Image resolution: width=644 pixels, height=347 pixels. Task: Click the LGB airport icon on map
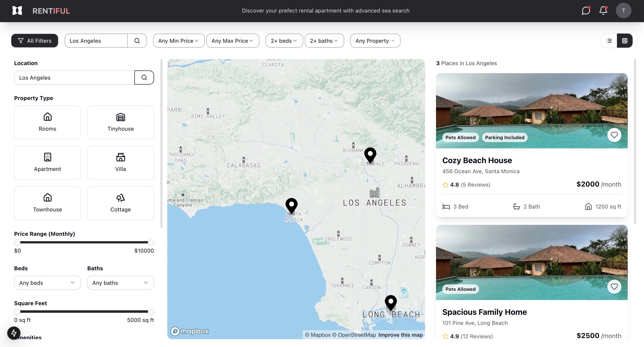[404, 291]
